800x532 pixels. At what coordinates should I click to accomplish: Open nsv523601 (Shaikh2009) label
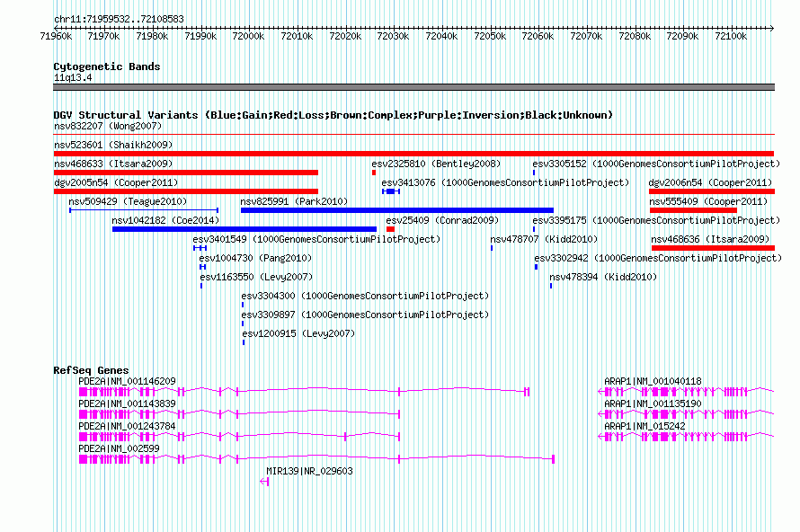pos(113,145)
